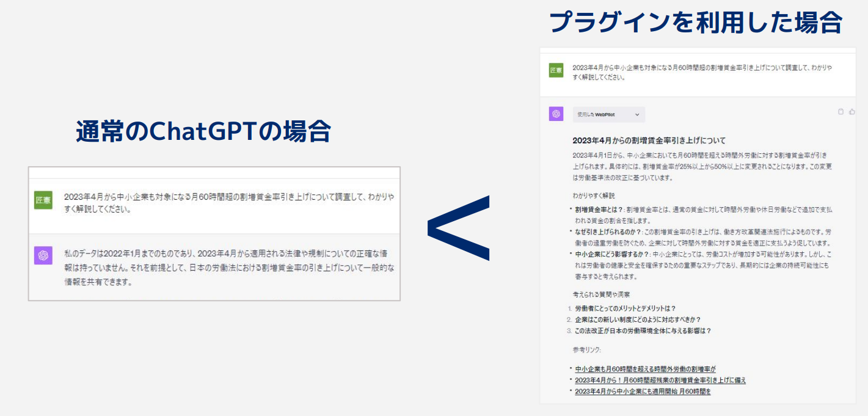Click the title 通常のChatGPTの場合
The image size is (868, 416).
tap(203, 131)
